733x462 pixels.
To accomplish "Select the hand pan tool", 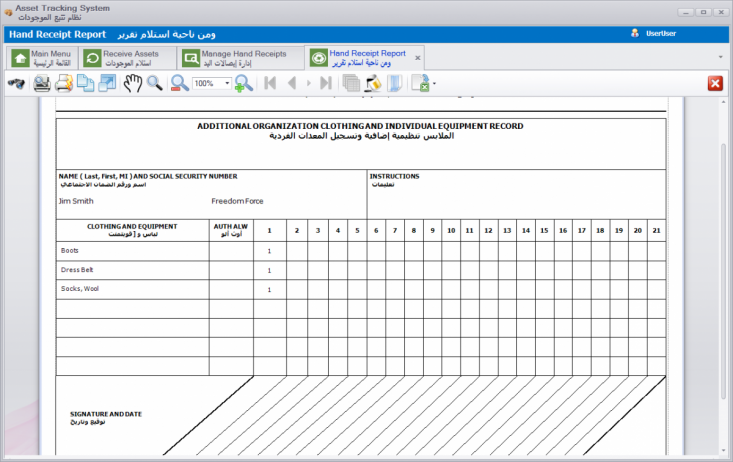I will click(132, 83).
